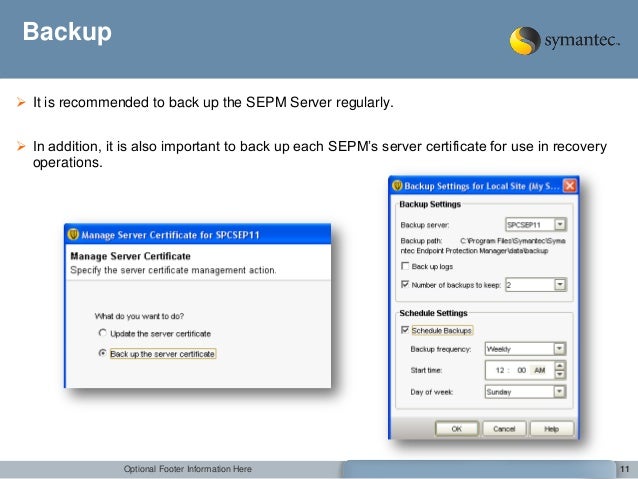Click OK in Backup Settings dialog
Viewport: 638px width, 479px height.
click(x=457, y=429)
